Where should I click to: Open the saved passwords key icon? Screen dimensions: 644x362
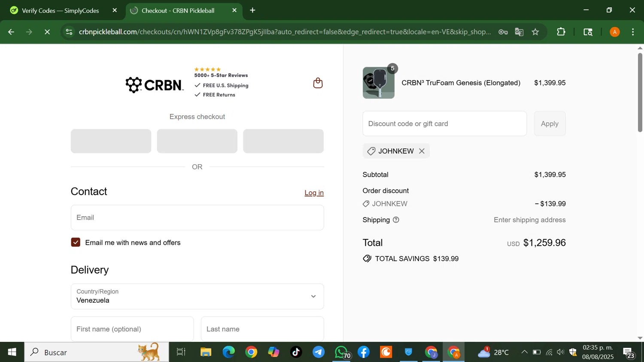(503, 32)
